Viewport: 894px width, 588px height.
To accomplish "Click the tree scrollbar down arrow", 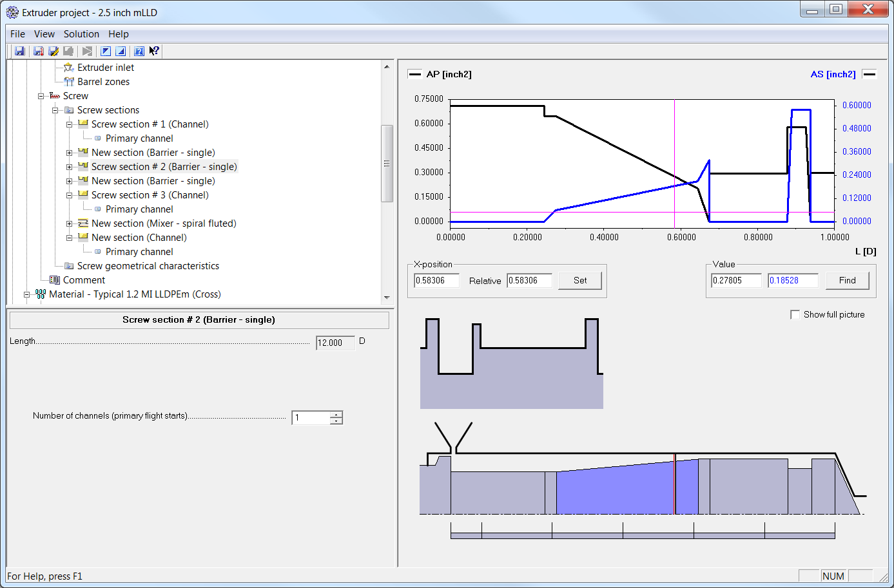I will click(x=387, y=298).
